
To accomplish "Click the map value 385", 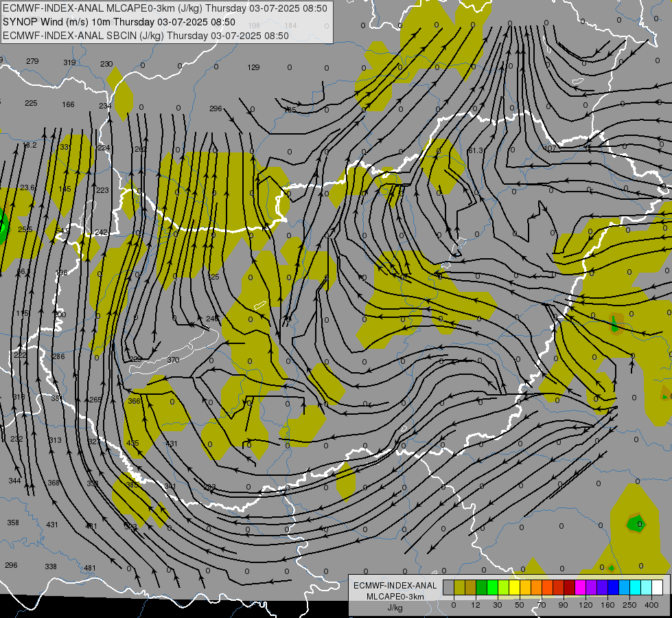I will point(132,485).
